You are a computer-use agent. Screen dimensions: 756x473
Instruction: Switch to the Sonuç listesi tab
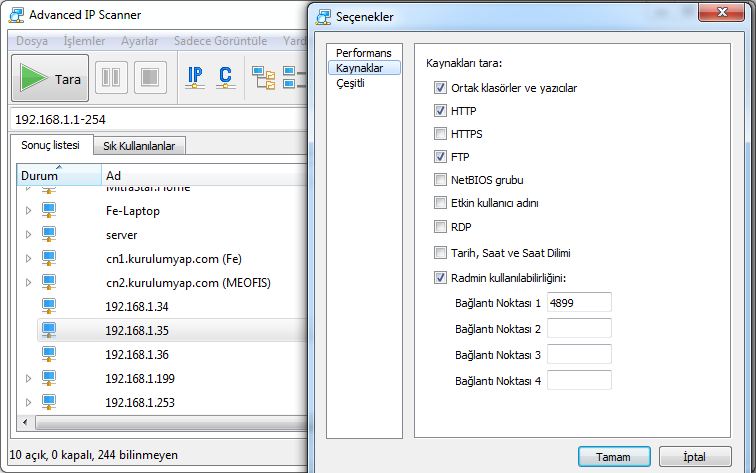50,145
